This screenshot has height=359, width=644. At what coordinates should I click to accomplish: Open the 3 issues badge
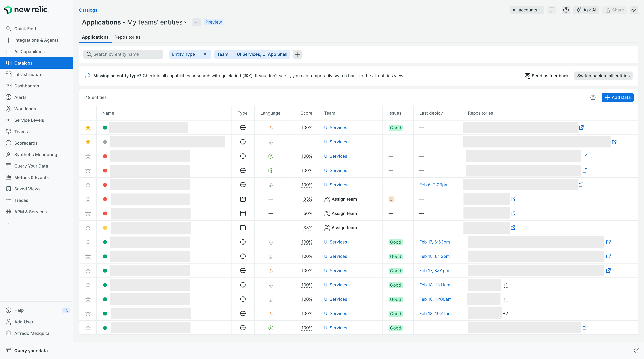pos(391,199)
